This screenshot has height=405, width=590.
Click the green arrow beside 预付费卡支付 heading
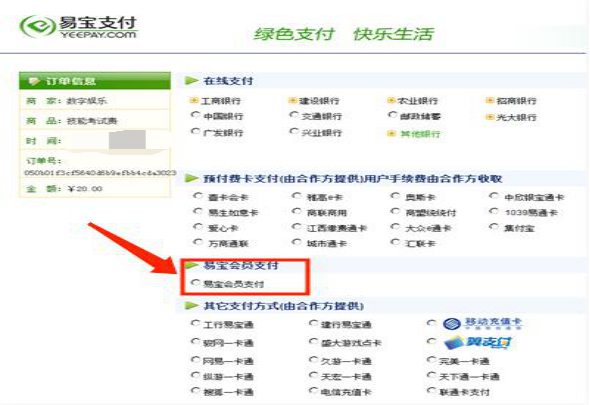(x=192, y=178)
